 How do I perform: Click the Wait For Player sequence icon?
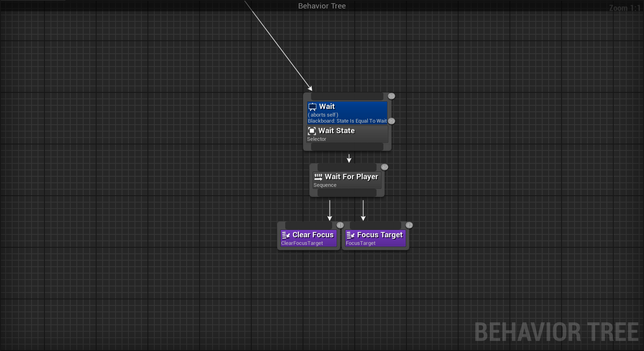[x=318, y=177]
